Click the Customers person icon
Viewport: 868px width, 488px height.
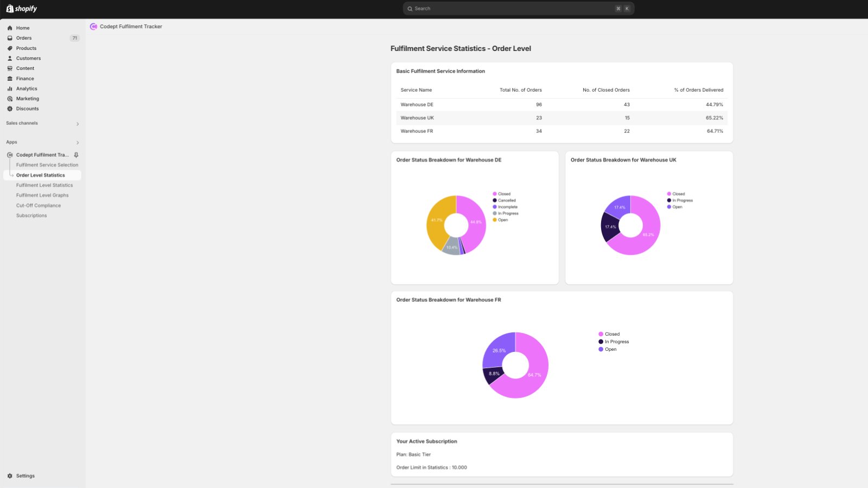tap(10, 59)
